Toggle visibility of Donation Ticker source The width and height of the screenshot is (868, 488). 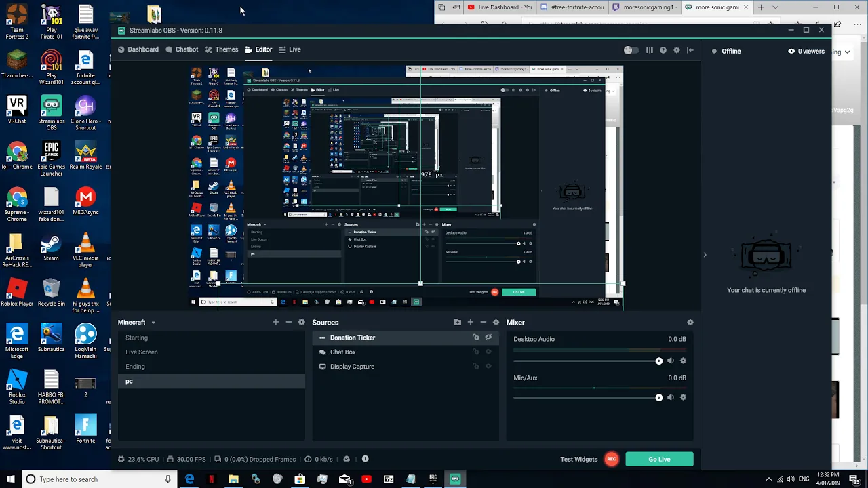tap(488, 338)
